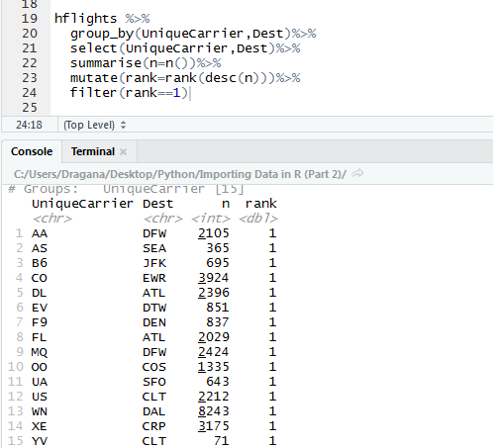Click the <dbl> type label
Viewport: 493px width, 448px height.
point(258,219)
